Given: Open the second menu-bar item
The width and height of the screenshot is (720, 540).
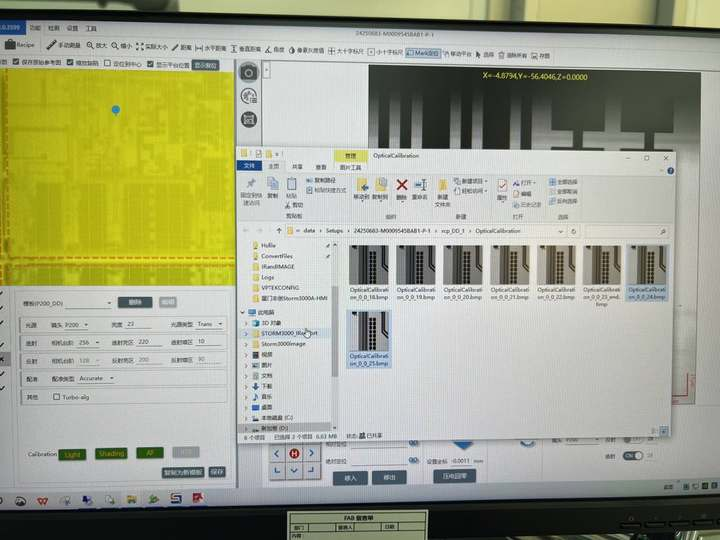Looking at the screenshot, I should point(54,28).
